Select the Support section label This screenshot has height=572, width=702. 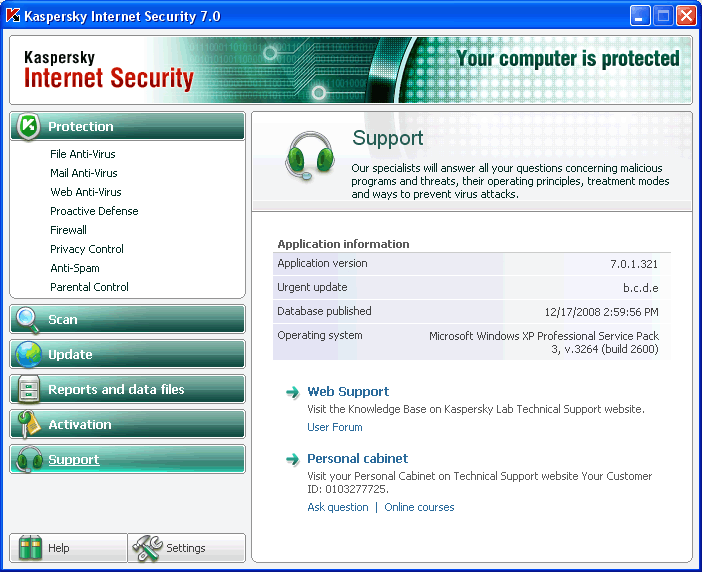pyautogui.click(x=74, y=460)
